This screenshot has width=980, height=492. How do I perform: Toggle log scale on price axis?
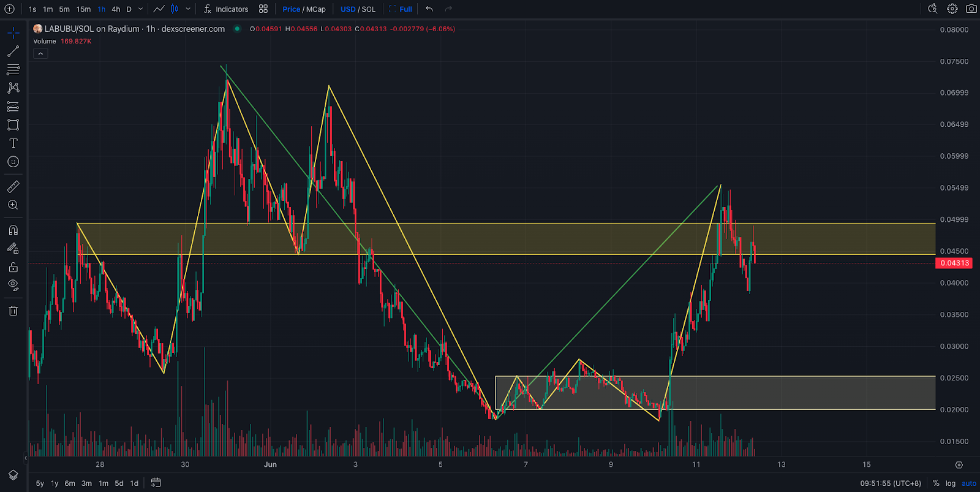[950, 483]
